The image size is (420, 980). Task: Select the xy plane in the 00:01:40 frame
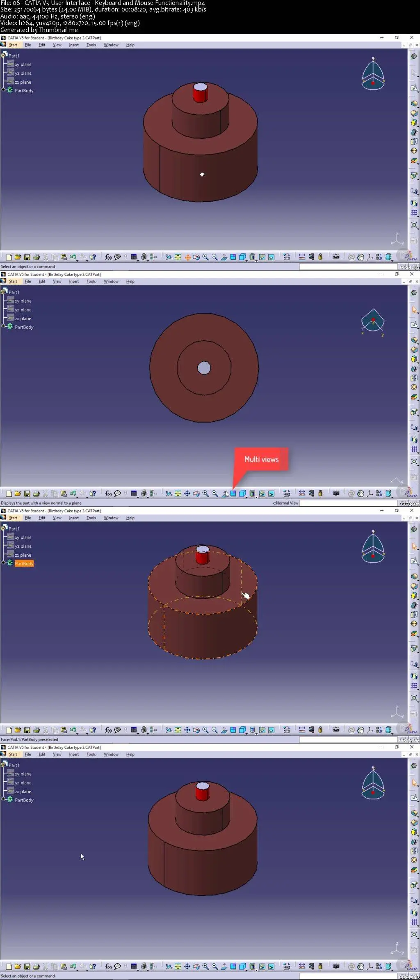point(23,64)
